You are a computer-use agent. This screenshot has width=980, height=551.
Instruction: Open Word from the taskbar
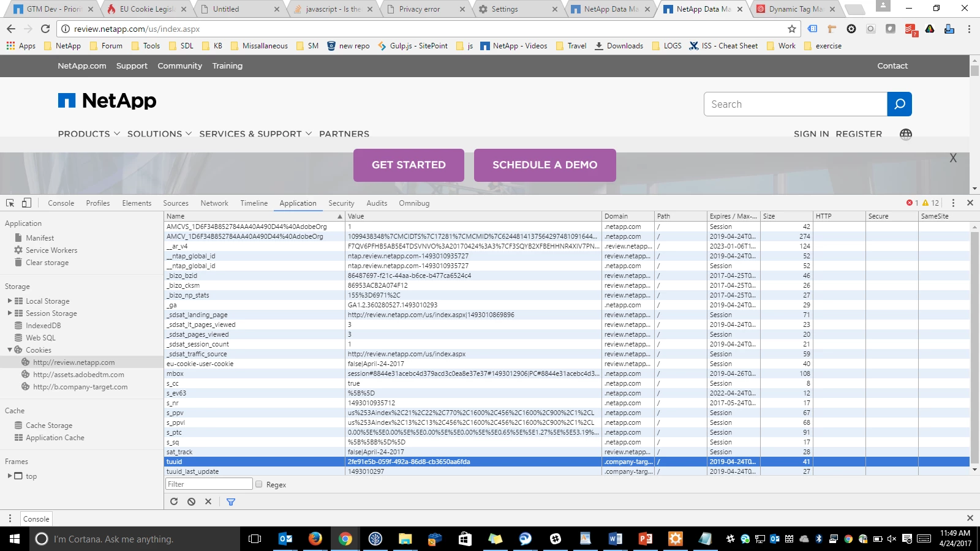[615, 539]
